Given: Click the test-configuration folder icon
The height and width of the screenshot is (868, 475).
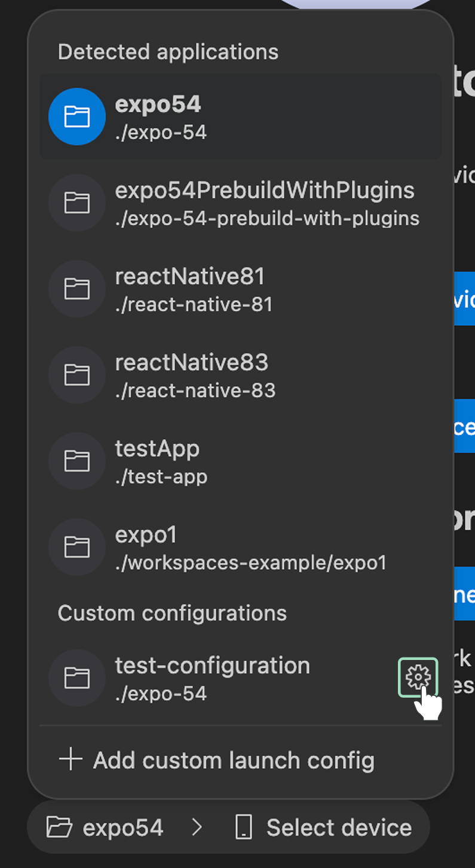Looking at the screenshot, I should coord(77,678).
